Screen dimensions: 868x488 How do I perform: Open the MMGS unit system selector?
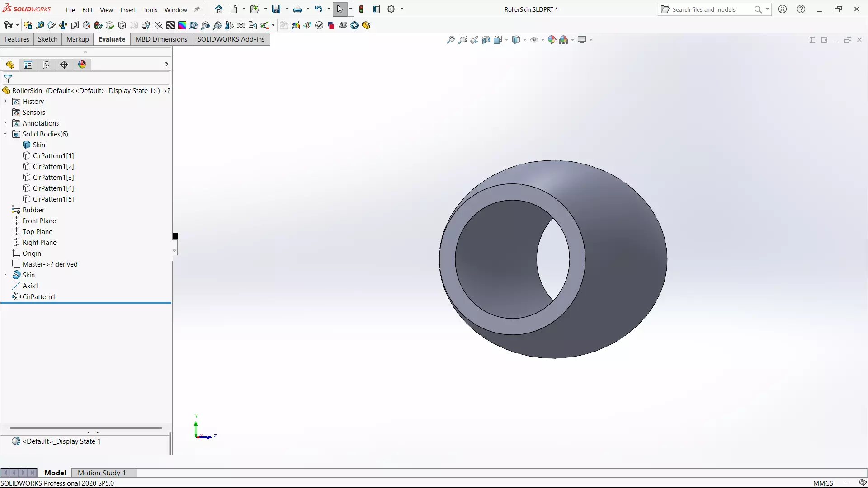point(830,483)
